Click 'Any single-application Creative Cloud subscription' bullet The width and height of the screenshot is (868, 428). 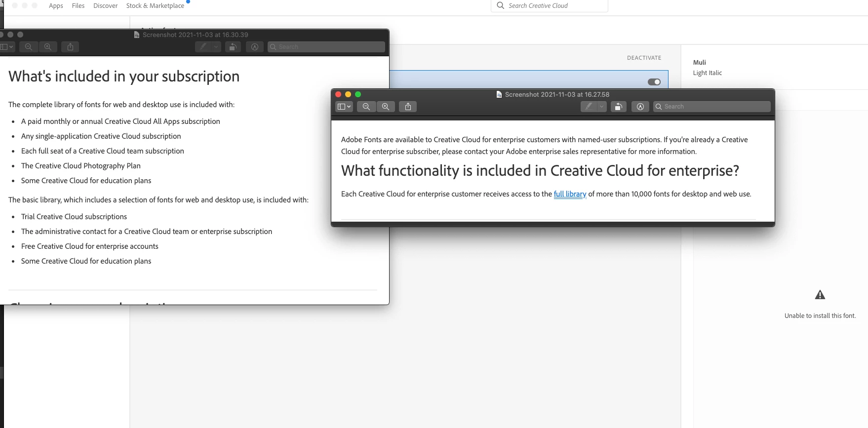101,136
